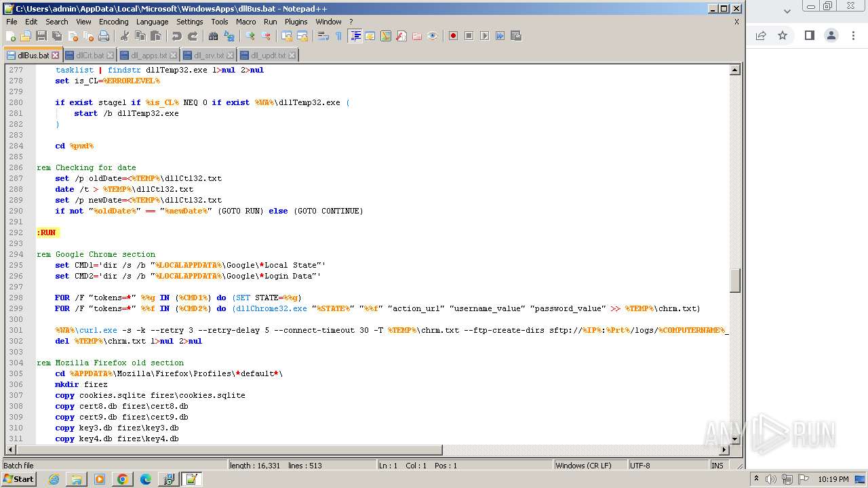The height and width of the screenshot is (488, 868).
Task: Create a new file with New icon
Action: 11,36
